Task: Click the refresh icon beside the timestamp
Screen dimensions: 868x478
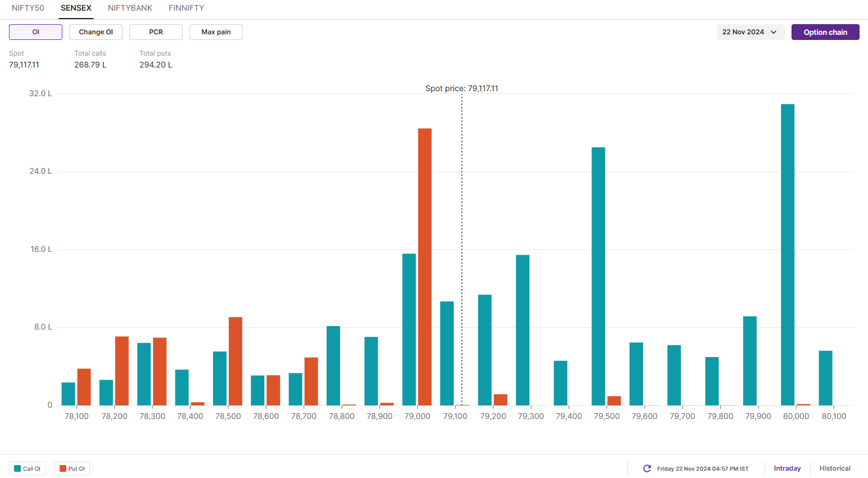Action: click(x=647, y=468)
